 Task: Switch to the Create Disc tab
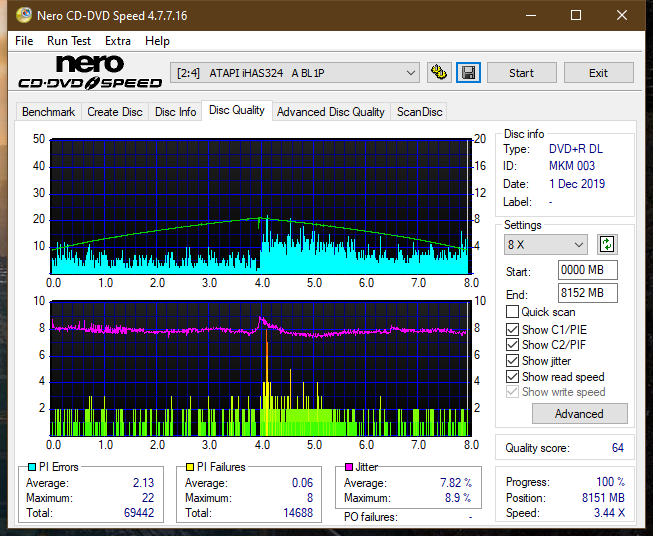coord(115,112)
